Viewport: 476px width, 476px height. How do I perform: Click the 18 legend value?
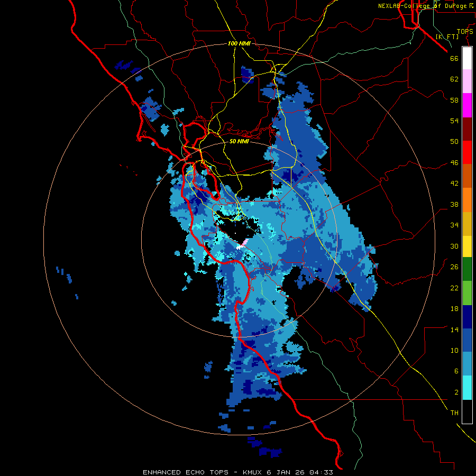point(454,309)
